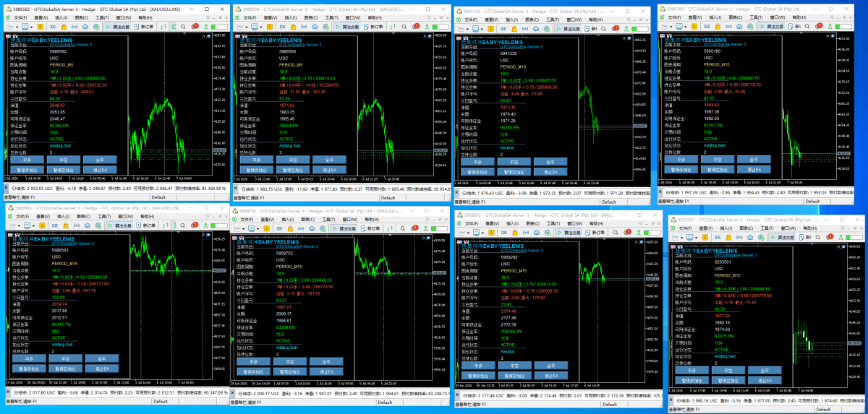Image resolution: width=868 pixels, height=414 pixels.
Task: Open 工具(T) menu in window 5960180
Action: (756, 17)
